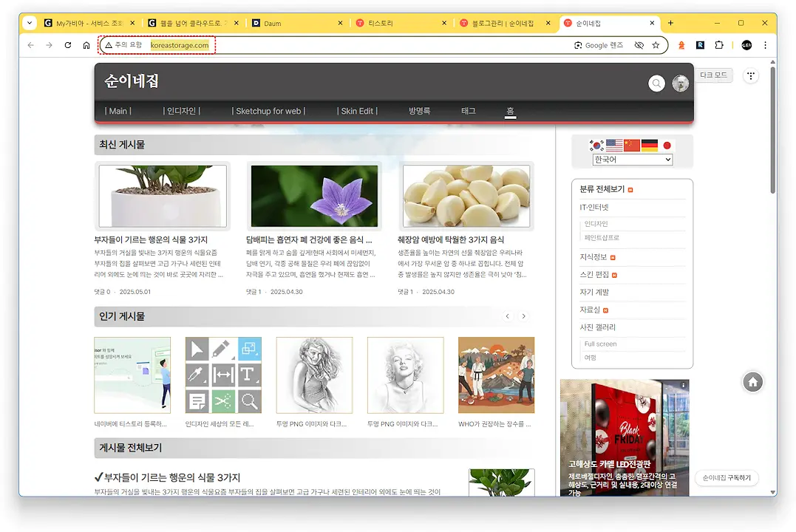Select the German flag language icon

[649, 146]
